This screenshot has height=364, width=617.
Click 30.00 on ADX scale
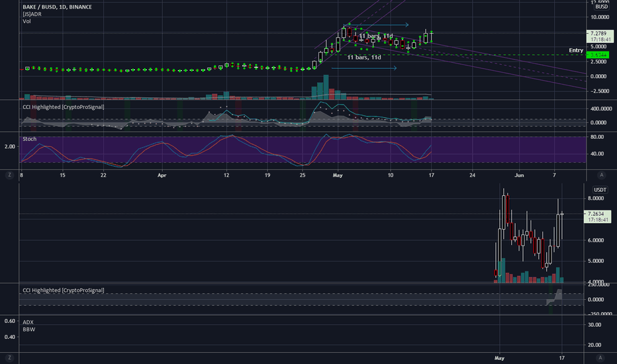(594, 325)
